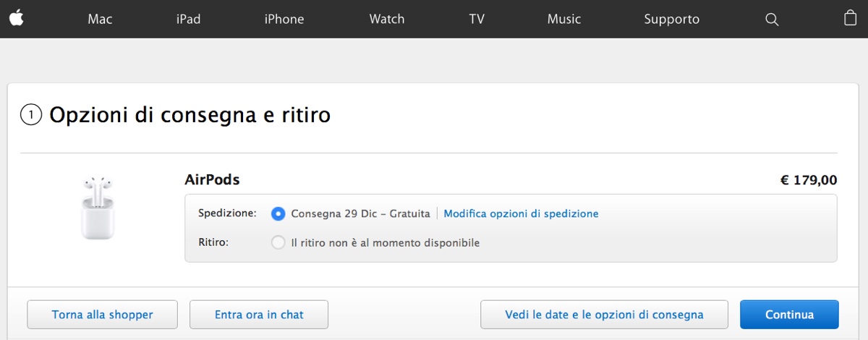Open the Music menu

pyautogui.click(x=564, y=20)
